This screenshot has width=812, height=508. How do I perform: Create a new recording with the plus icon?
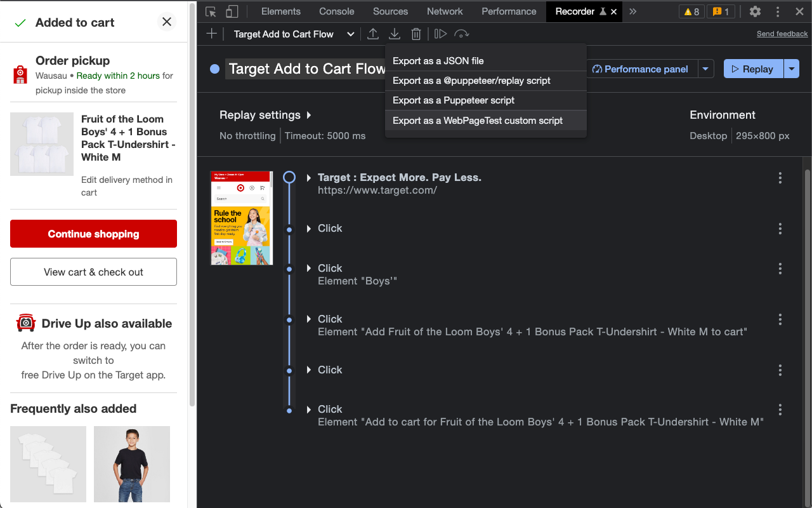(x=211, y=34)
